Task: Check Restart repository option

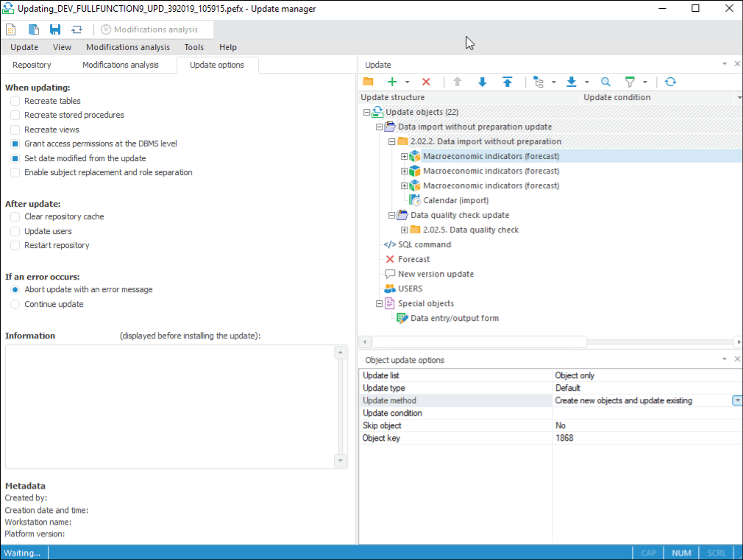Action: click(x=15, y=245)
